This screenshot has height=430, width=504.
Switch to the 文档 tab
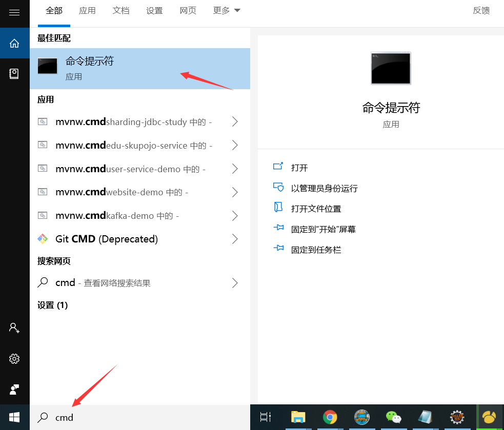click(121, 10)
